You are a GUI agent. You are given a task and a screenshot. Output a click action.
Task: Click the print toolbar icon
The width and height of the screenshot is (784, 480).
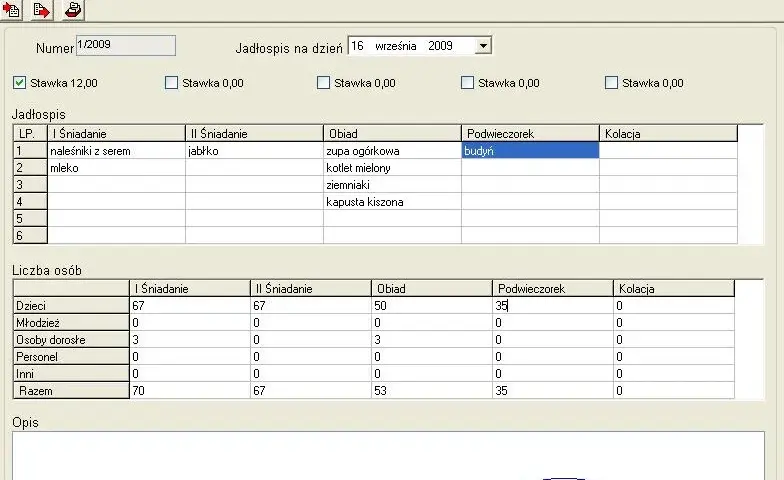coord(73,10)
